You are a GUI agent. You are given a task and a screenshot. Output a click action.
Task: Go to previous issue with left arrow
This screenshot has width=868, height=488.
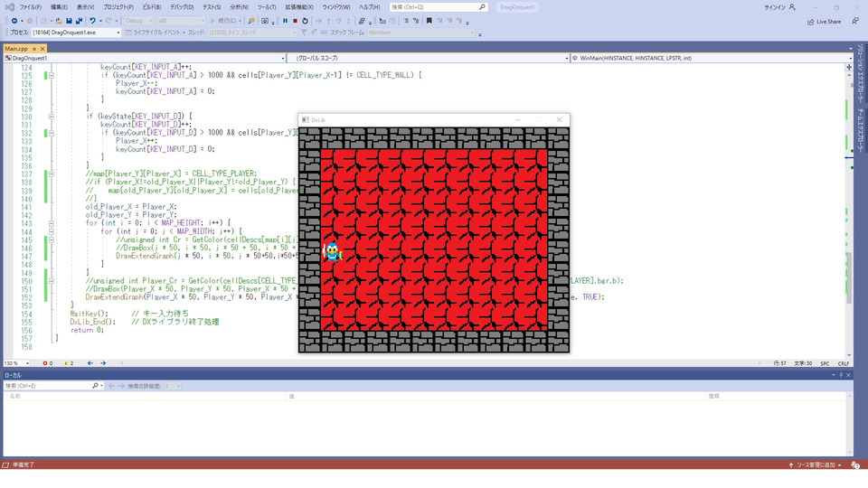tap(90, 363)
